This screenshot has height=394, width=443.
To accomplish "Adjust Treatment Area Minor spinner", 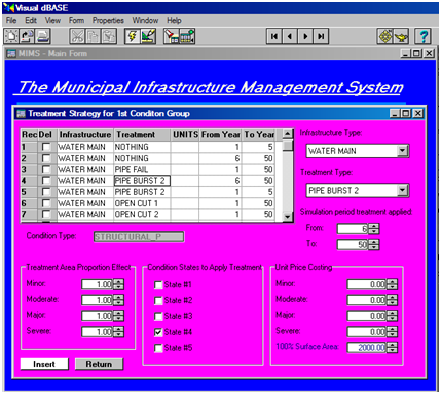I will point(118,284).
